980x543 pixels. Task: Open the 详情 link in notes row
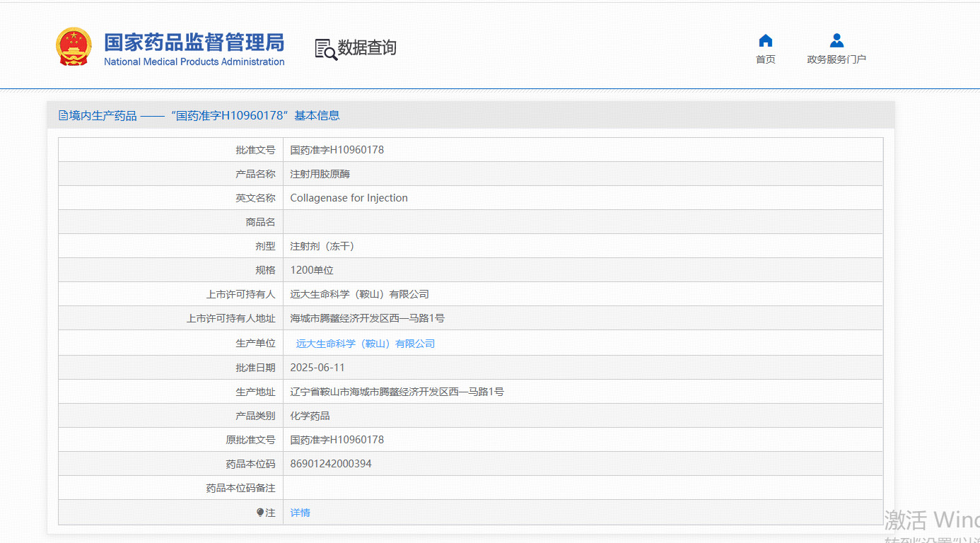click(x=300, y=513)
